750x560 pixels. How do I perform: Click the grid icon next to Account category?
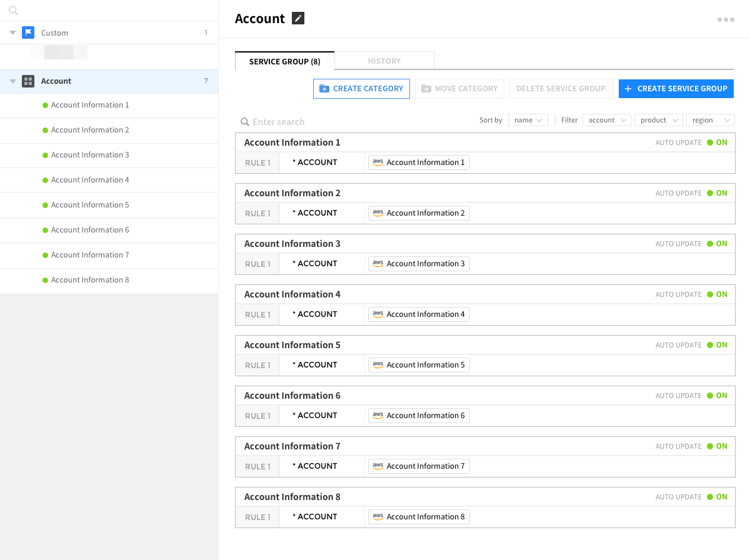click(x=28, y=81)
